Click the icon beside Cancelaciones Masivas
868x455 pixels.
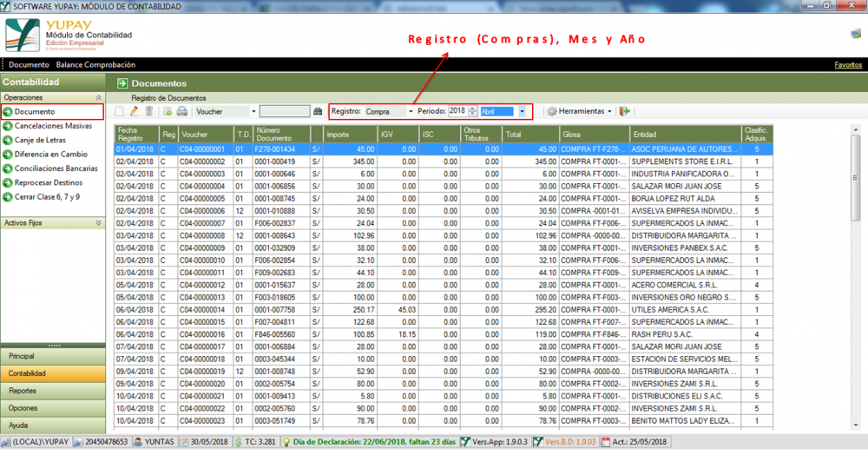(8, 126)
